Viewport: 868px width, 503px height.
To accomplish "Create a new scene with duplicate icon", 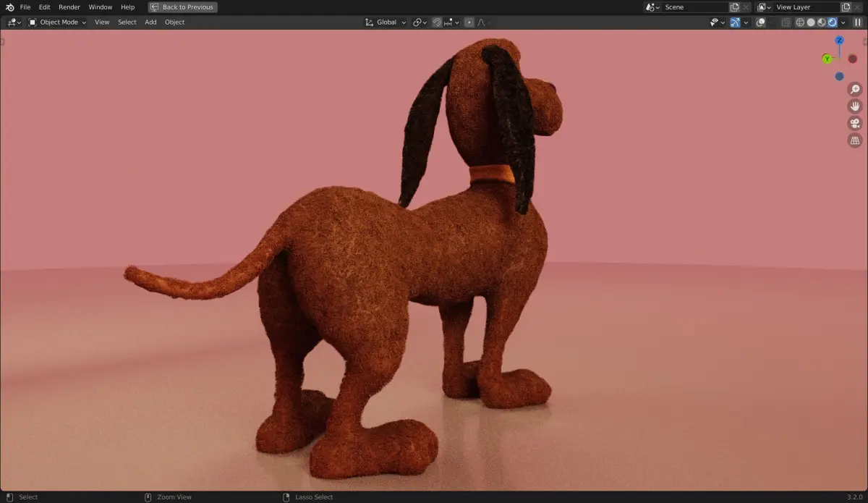I will [735, 7].
